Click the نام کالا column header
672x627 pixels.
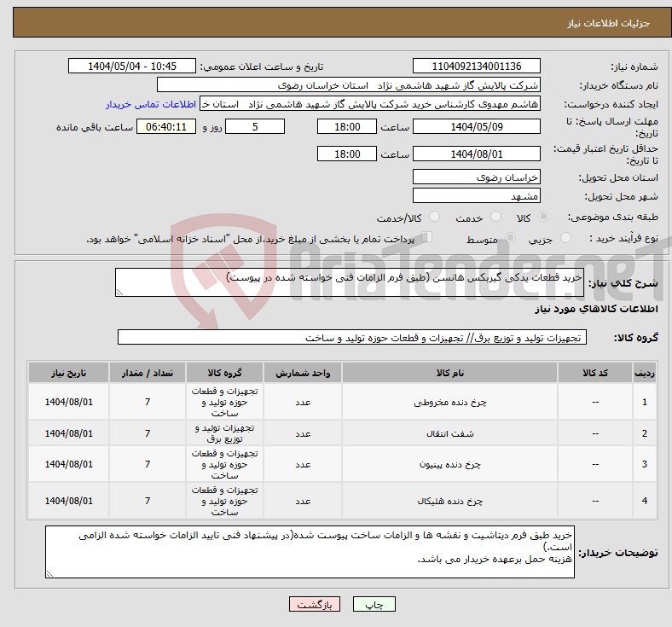tap(450, 373)
